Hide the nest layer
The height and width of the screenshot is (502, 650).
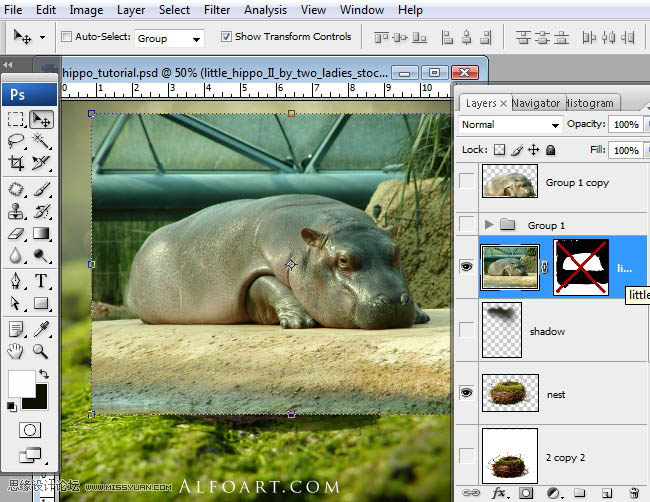[466, 394]
